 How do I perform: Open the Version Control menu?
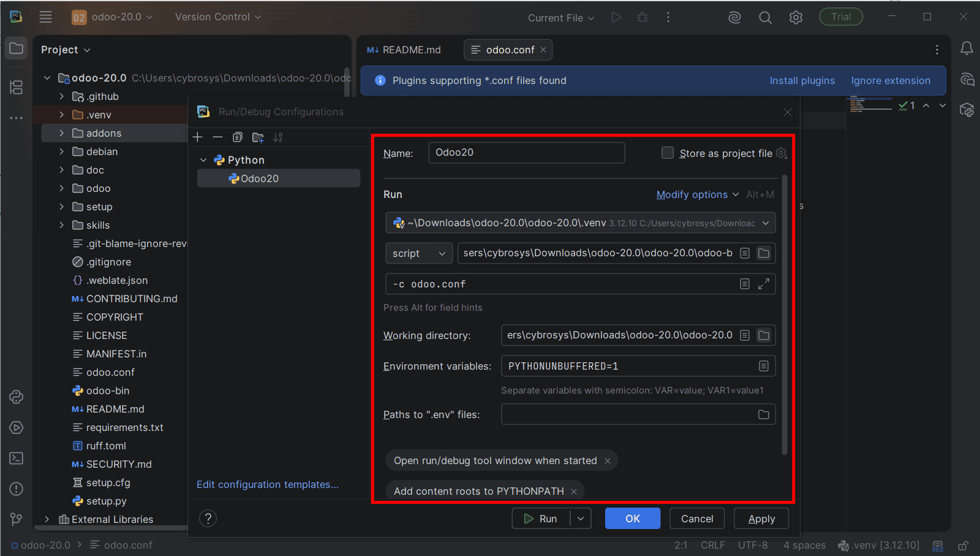click(218, 17)
